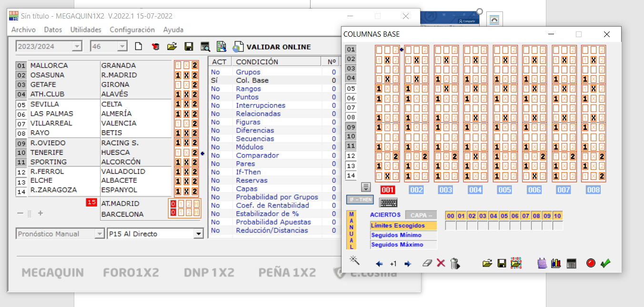Select Seguidos Máximo option
This screenshot has height=307, width=644.
coord(403,245)
